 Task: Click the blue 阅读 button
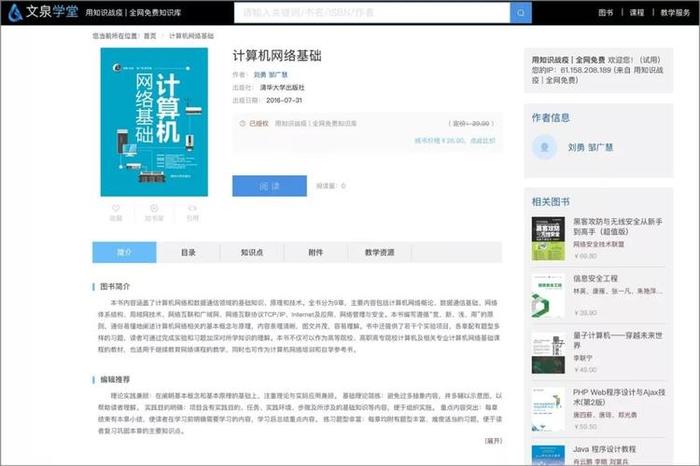(269, 186)
